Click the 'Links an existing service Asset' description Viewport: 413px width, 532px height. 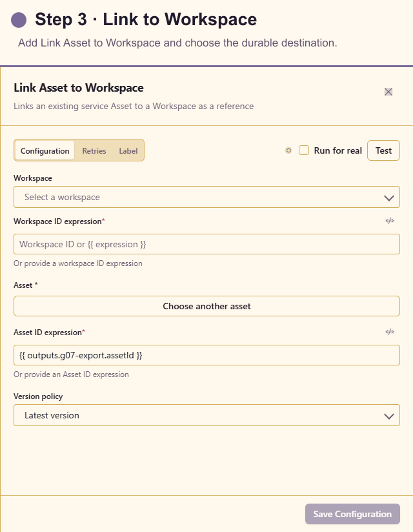point(134,106)
